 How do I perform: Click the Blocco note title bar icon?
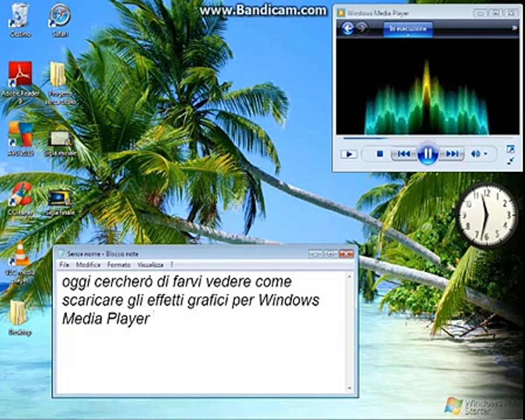coord(61,254)
